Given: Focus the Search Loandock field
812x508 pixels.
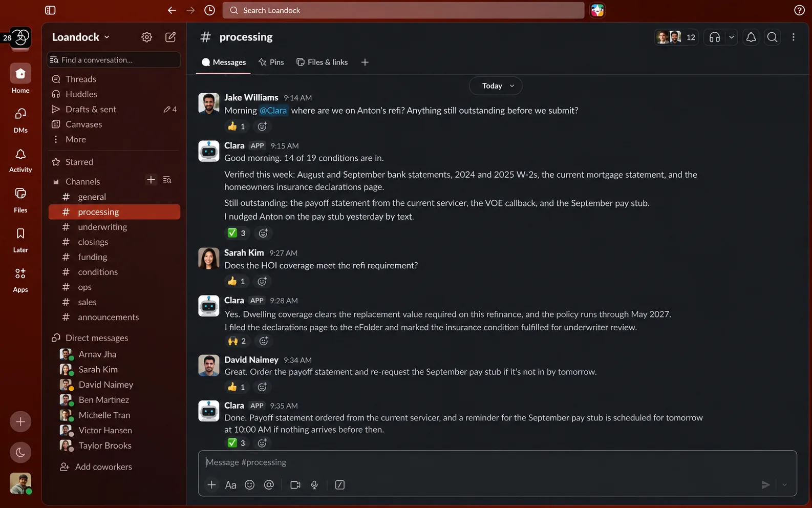Looking at the screenshot, I should coord(403,10).
